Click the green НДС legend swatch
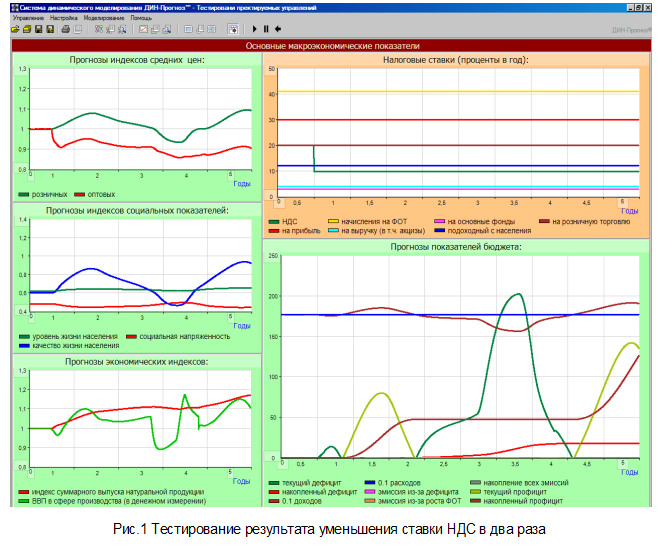 (x=275, y=222)
